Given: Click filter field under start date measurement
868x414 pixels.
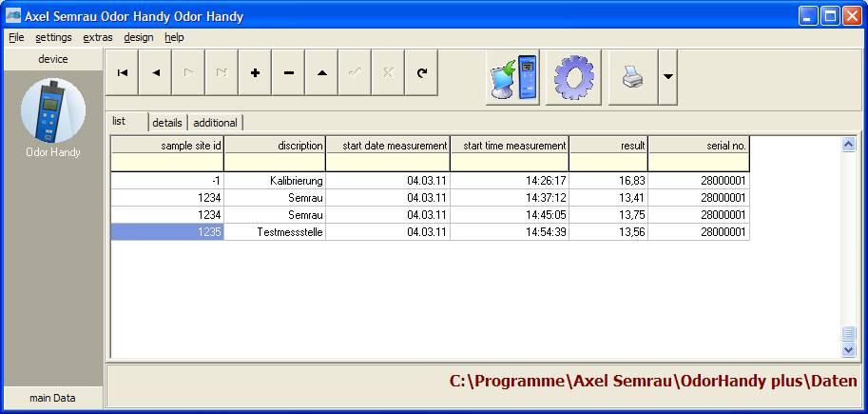Looking at the screenshot, I should pos(388,162).
